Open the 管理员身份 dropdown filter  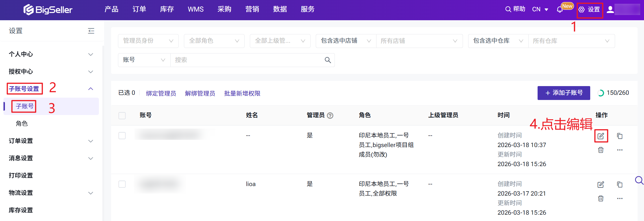point(148,41)
